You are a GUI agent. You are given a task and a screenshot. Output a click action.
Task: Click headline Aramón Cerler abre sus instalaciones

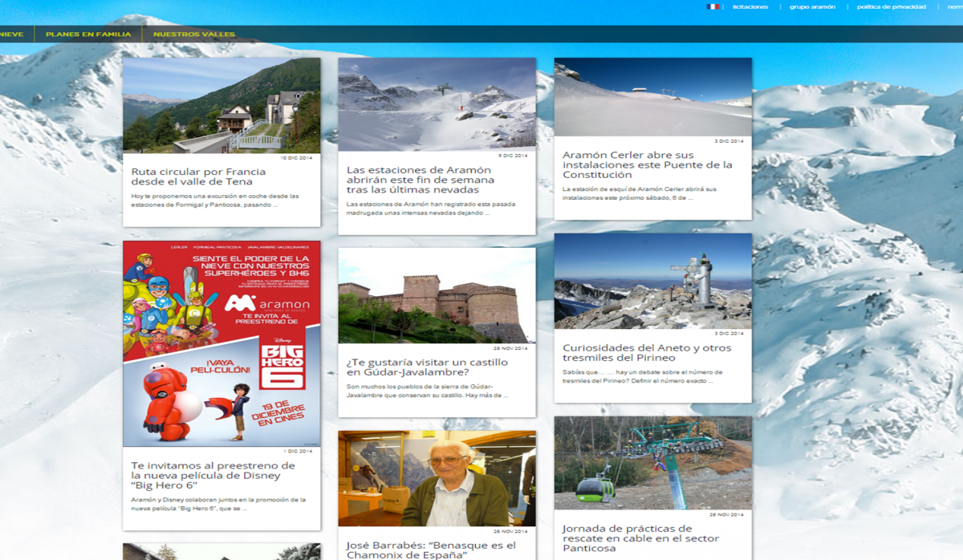[x=648, y=164]
